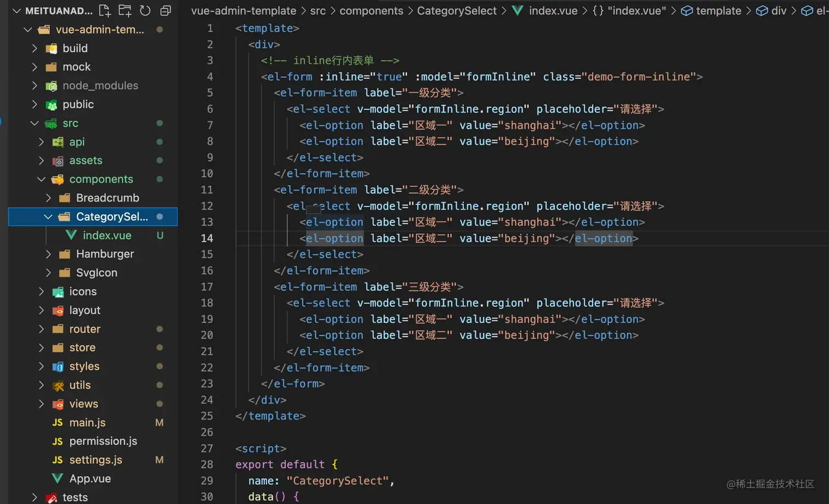The width and height of the screenshot is (829, 504).
Task: Click the cube icon before div breadcrumb
Action: pyautogui.click(x=762, y=10)
